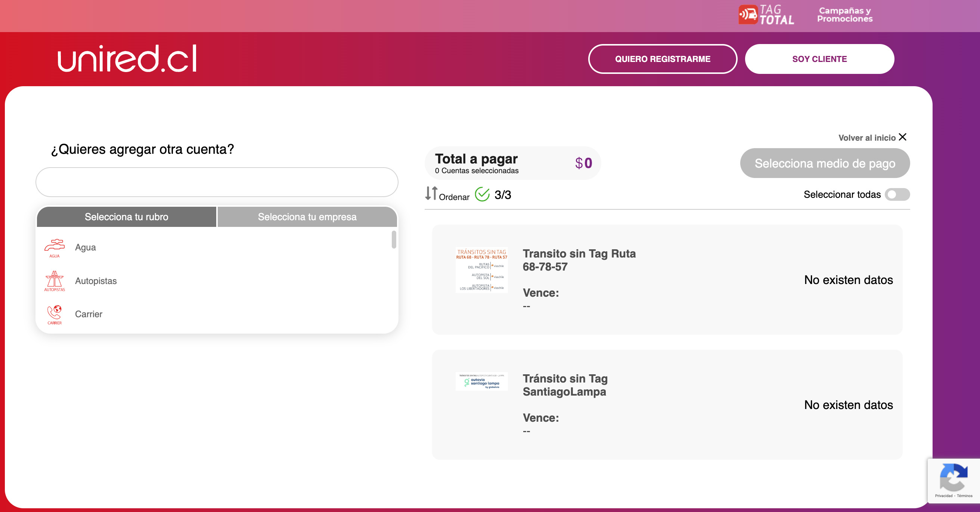This screenshot has width=980, height=512.
Task: Switch to Selecciona tu empresa tab
Action: [x=307, y=217]
